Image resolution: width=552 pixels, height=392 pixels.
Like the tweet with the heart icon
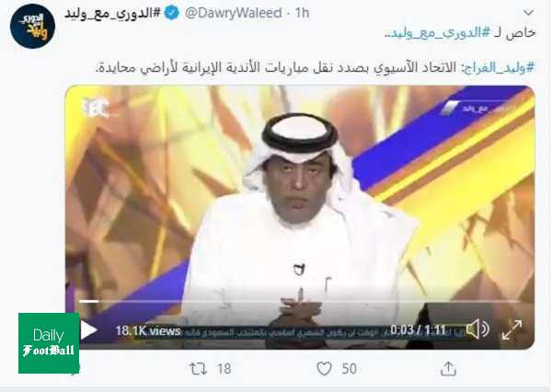[x=324, y=369]
